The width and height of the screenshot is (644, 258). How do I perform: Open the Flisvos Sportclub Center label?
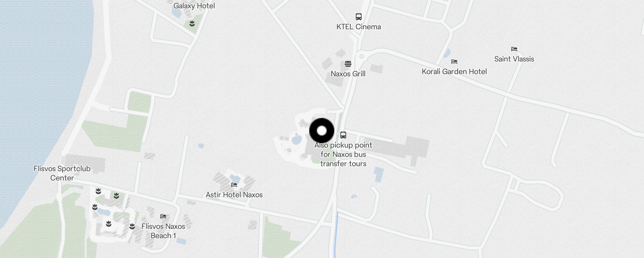click(x=62, y=173)
